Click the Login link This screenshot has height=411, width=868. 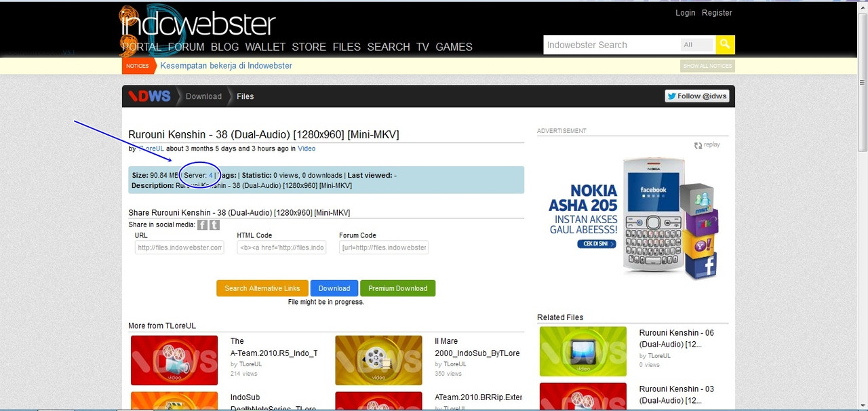click(x=685, y=13)
